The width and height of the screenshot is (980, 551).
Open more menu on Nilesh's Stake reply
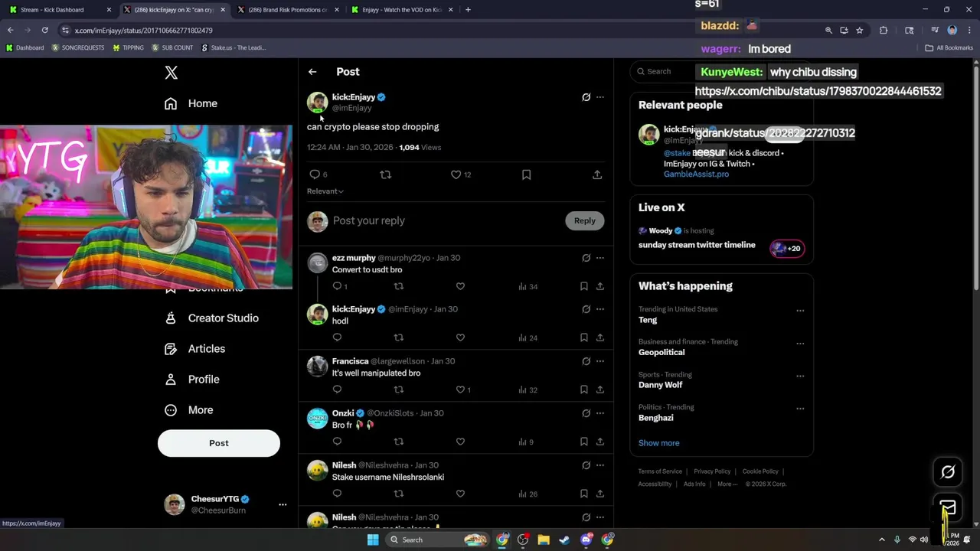point(600,465)
